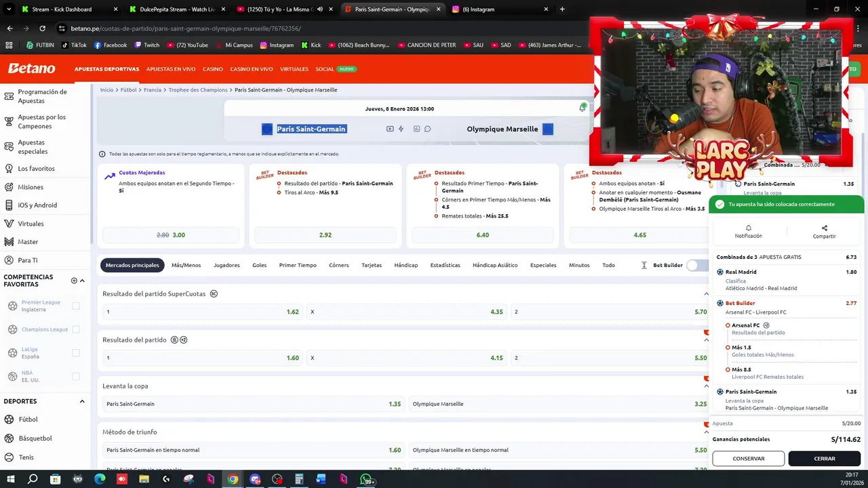The image size is (868, 488).
Task: Go to Trophee des Champions breadcrumb
Action: pos(198,90)
